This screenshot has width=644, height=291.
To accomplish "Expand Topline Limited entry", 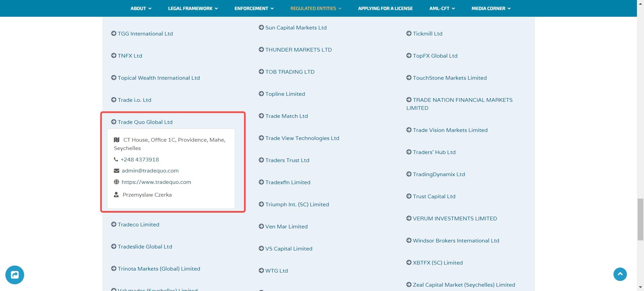I will click(x=282, y=94).
